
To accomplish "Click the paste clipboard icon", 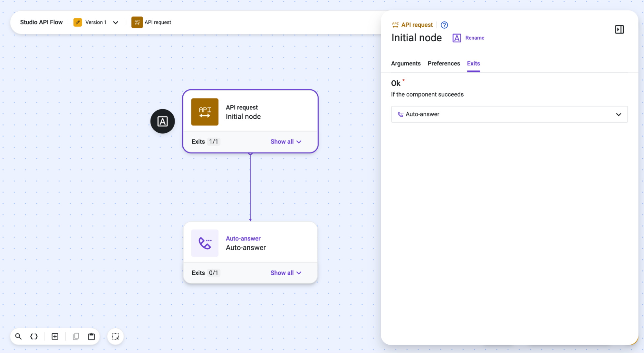I will [91, 337].
